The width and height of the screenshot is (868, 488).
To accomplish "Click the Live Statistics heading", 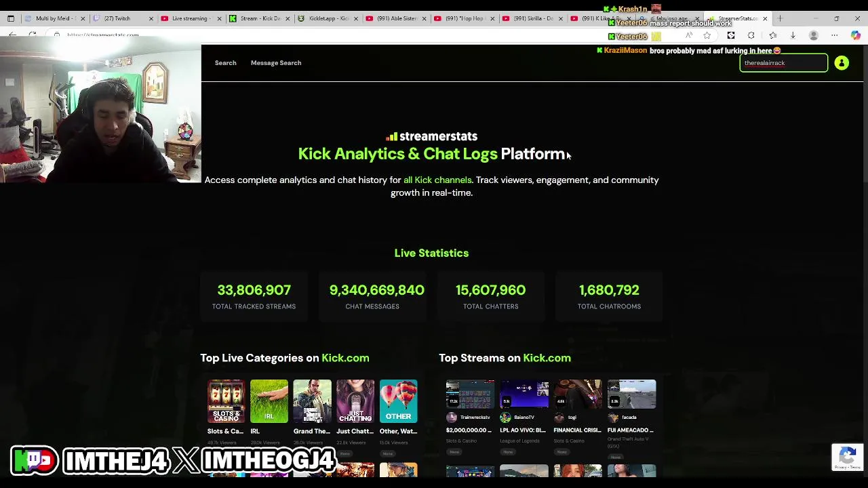I will (431, 253).
